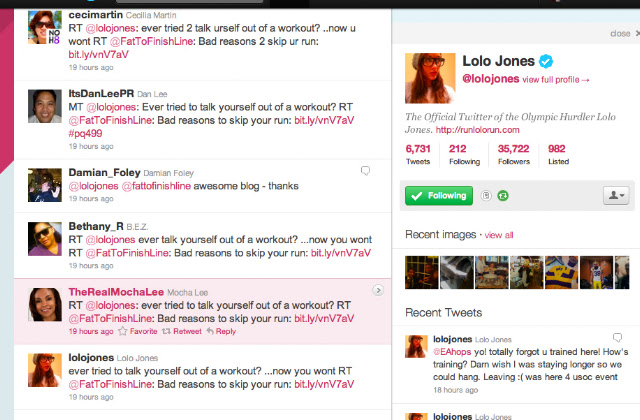The image size is (640, 420).
Task: Click @lolojones handle in profile panel
Action: click(491, 79)
